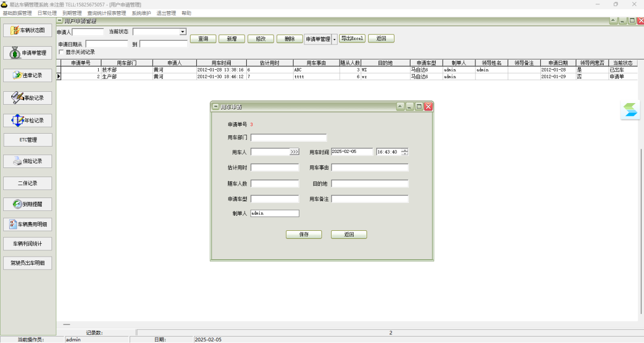Click 保存 in the 用车申请 dialog

[x=304, y=235]
